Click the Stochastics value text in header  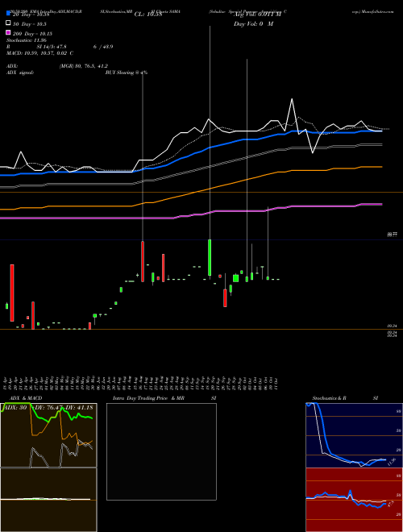click(x=27, y=40)
